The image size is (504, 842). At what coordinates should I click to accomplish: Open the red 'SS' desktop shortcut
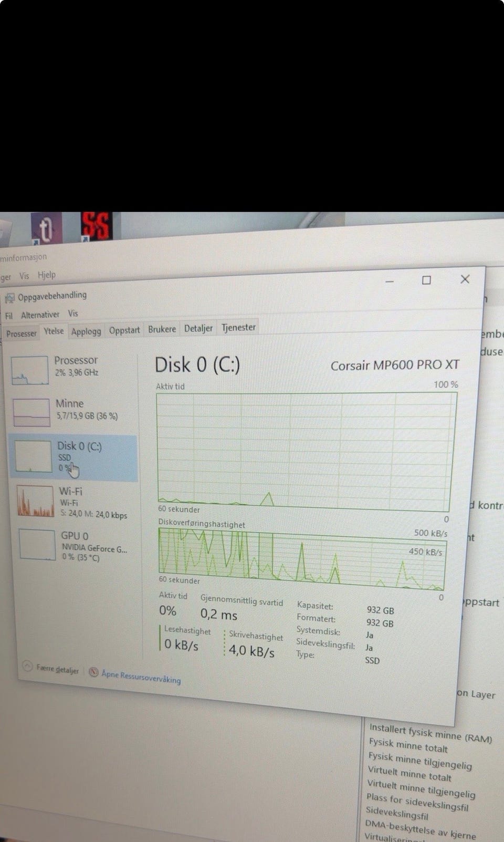click(96, 226)
